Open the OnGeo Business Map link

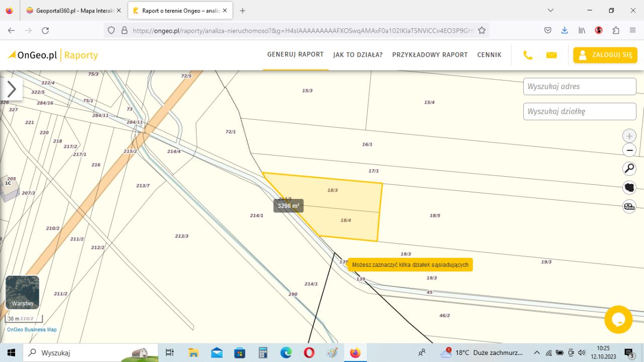[32, 330]
